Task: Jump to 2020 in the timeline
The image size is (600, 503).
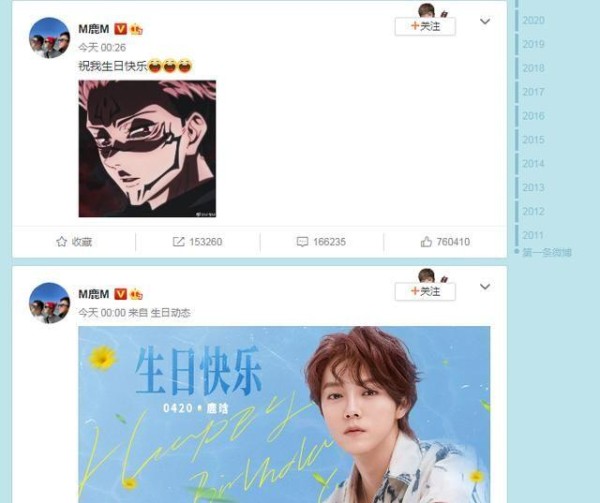Action: click(533, 20)
